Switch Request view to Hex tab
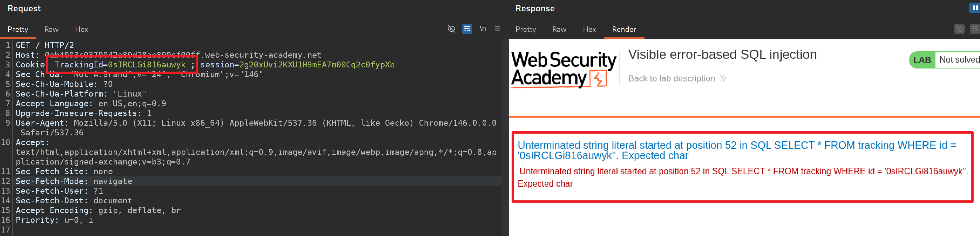 pos(81,29)
